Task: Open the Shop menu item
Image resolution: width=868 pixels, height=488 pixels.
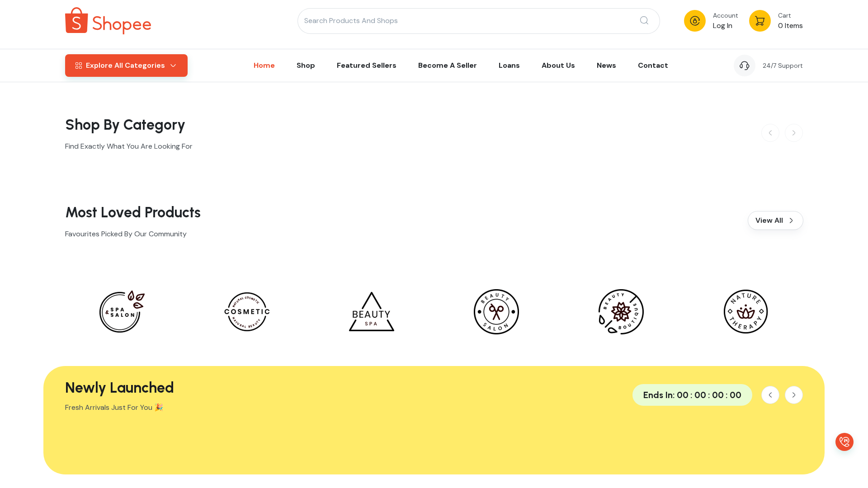Action: click(x=306, y=66)
